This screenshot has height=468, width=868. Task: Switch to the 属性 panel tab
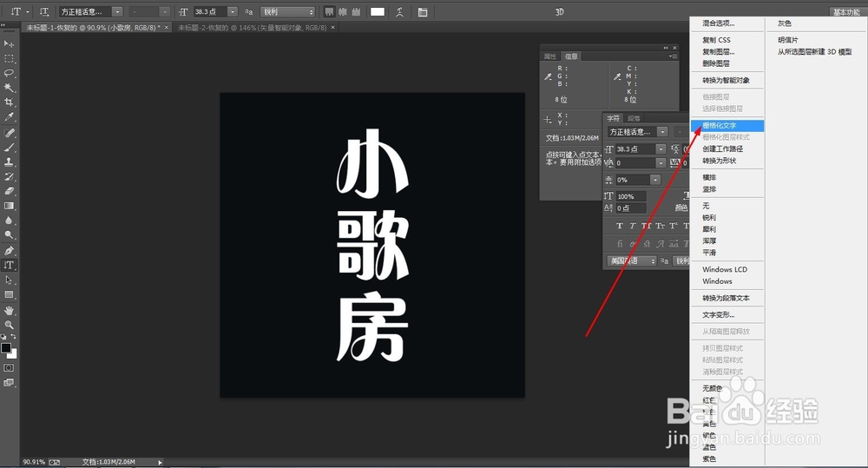tap(550, 56)
